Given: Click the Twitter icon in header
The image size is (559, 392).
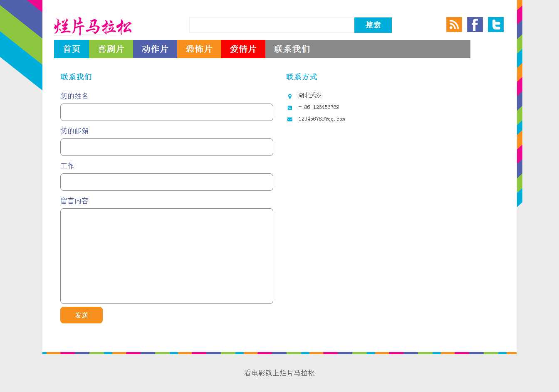Looking at the screenshot, I should 495,25.
